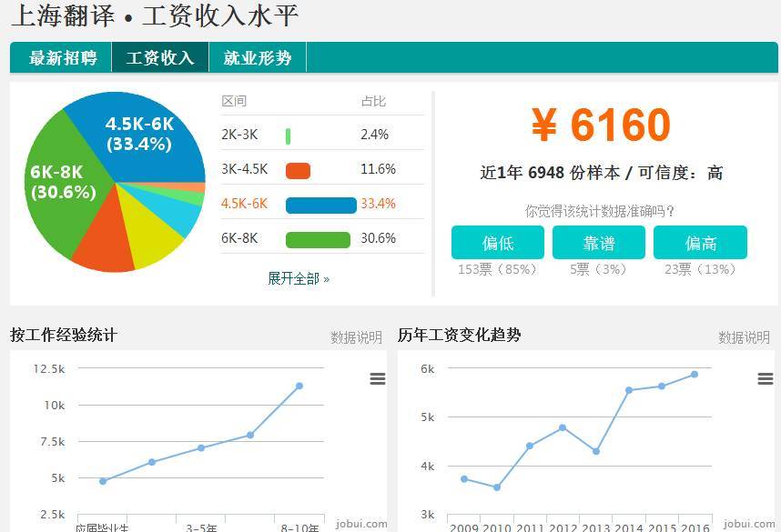Click the 2016 data point on the trend chart
This screenshot has width=781, height=532.
695,374
